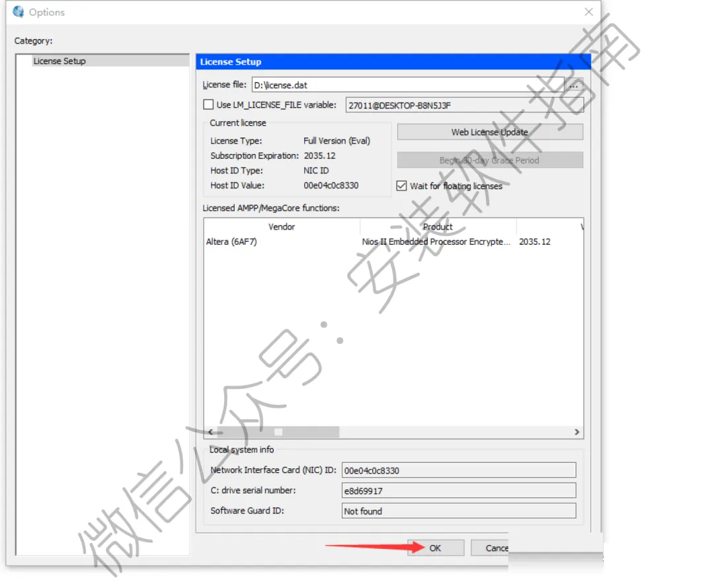This screenshot has height=588, width=714.
Task: Click the License Setup panel header
Action: [393, 62]
